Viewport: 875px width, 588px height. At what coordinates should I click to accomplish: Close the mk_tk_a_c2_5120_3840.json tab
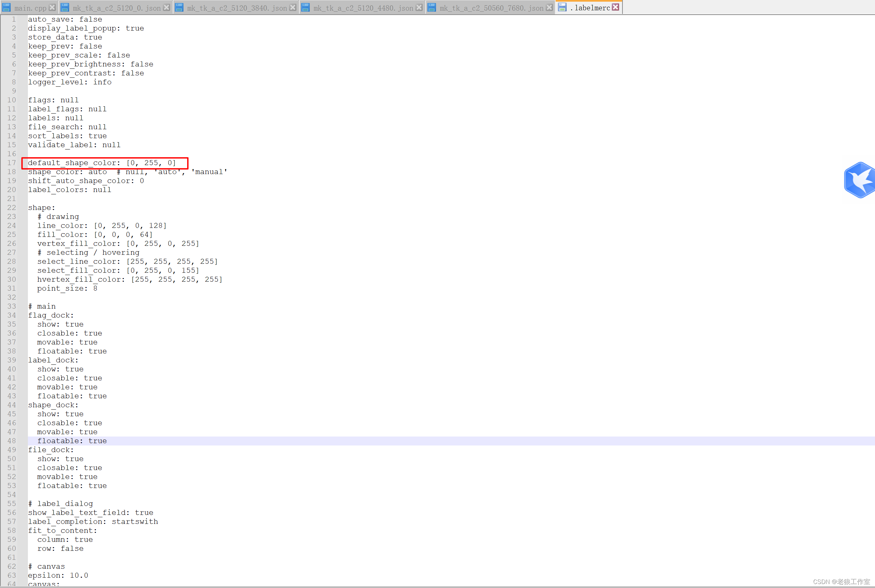tap(293, 7)
